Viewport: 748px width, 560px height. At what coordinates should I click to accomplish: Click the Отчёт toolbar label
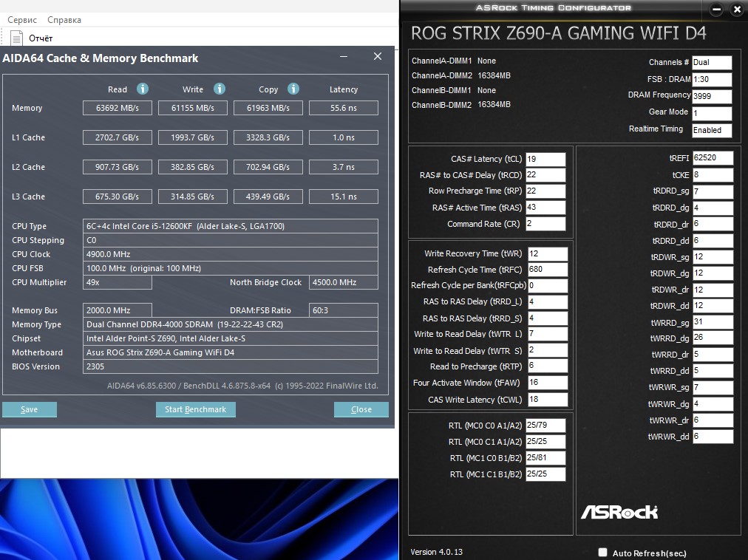[41, 38]
